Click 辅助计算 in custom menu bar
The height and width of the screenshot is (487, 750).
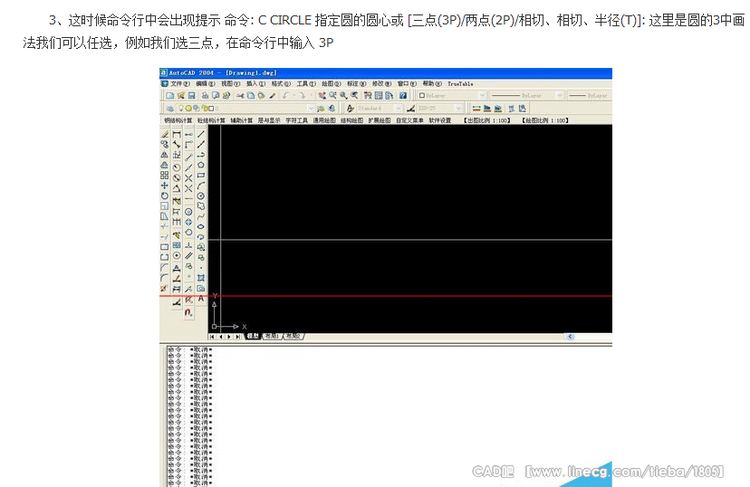242,121
